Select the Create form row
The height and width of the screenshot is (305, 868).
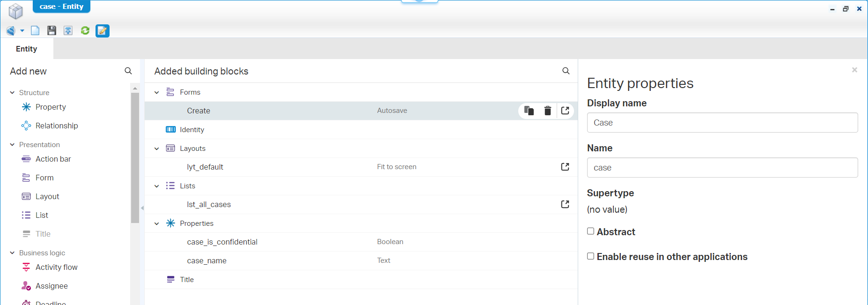click(361, 111)
